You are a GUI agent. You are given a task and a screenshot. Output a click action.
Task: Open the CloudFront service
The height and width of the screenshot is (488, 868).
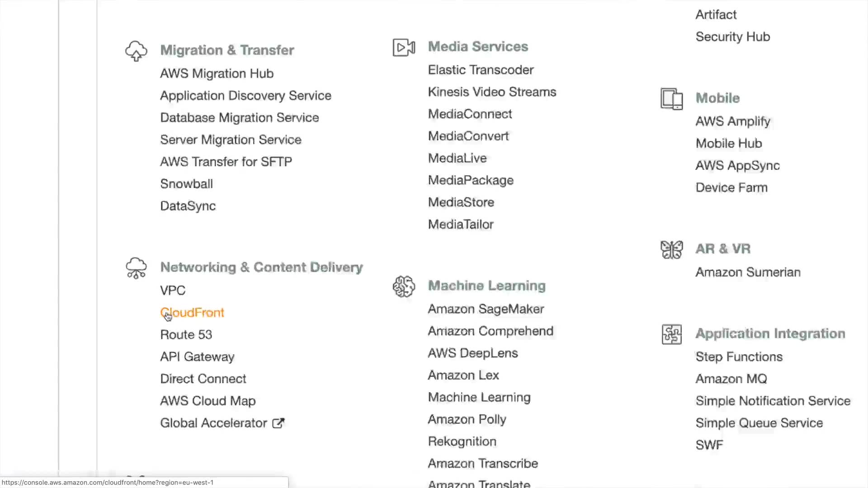pyautogui.click(x=192, y=313)
